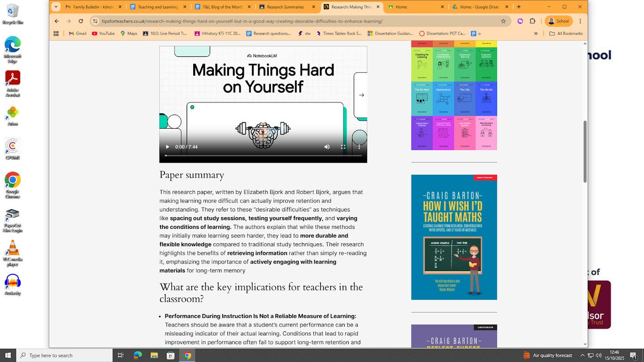Select the CPOMS desktop shortcut
644x362 pixels.
[13, 149]
